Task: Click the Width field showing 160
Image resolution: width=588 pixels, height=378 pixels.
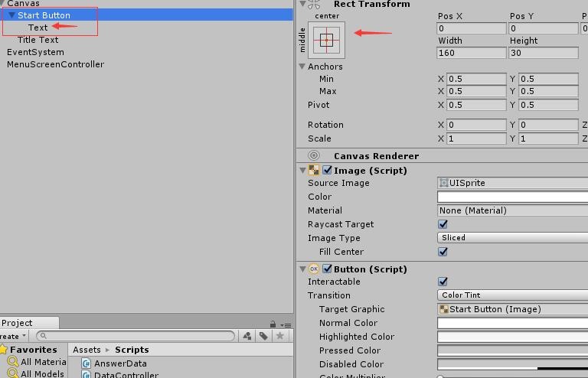Action: pyautogui.click(x=472, y=53)
